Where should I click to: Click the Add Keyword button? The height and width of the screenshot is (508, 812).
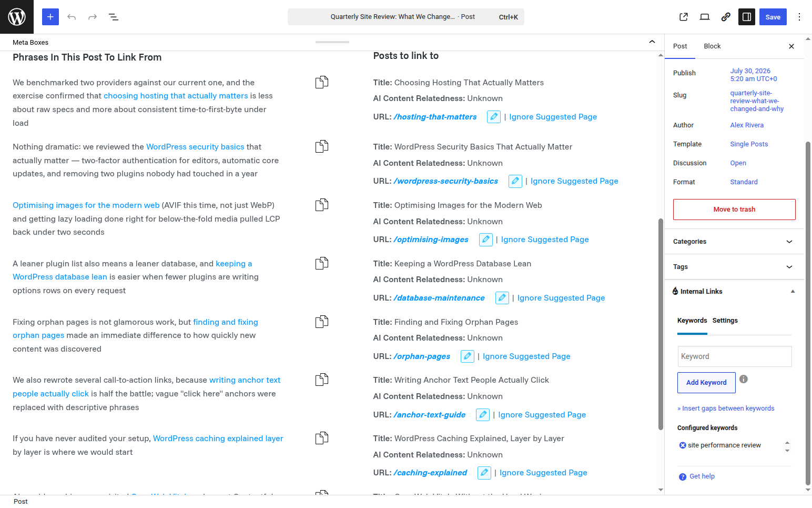pyautogui.click(x=706, y=383)
